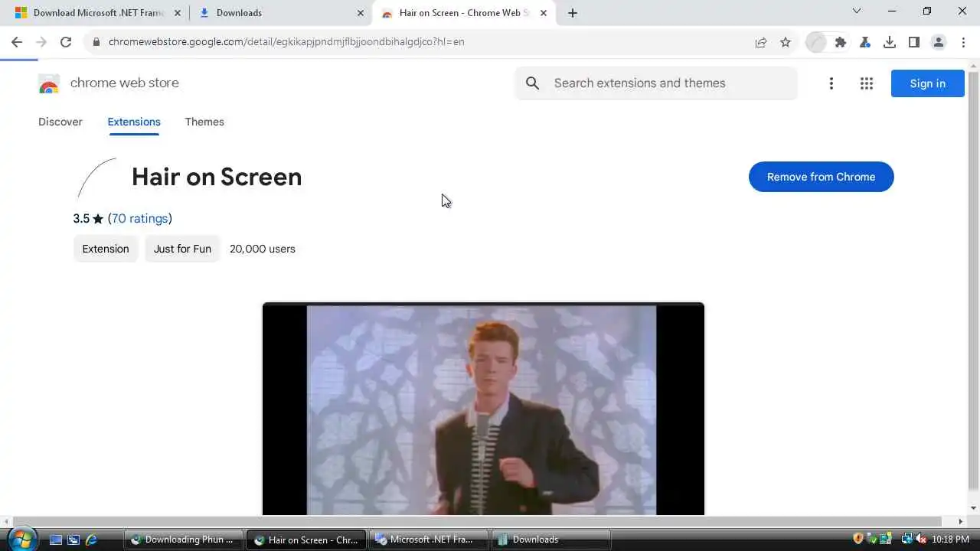
Task: Click Remove from Chrome button
Action: coord(822,177)
